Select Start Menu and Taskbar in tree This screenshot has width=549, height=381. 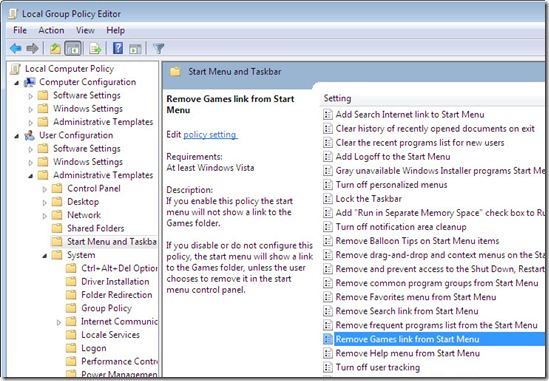[111, 242]
